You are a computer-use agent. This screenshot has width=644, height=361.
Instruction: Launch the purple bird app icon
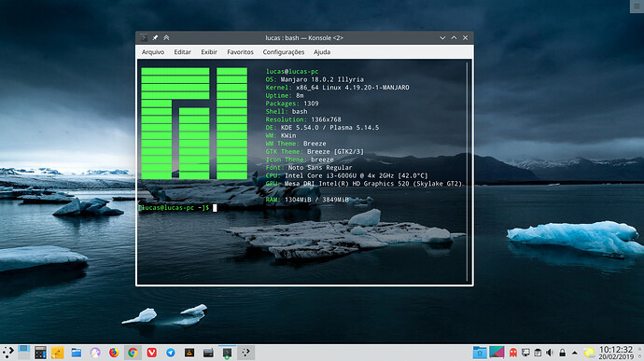pos(95,353)
